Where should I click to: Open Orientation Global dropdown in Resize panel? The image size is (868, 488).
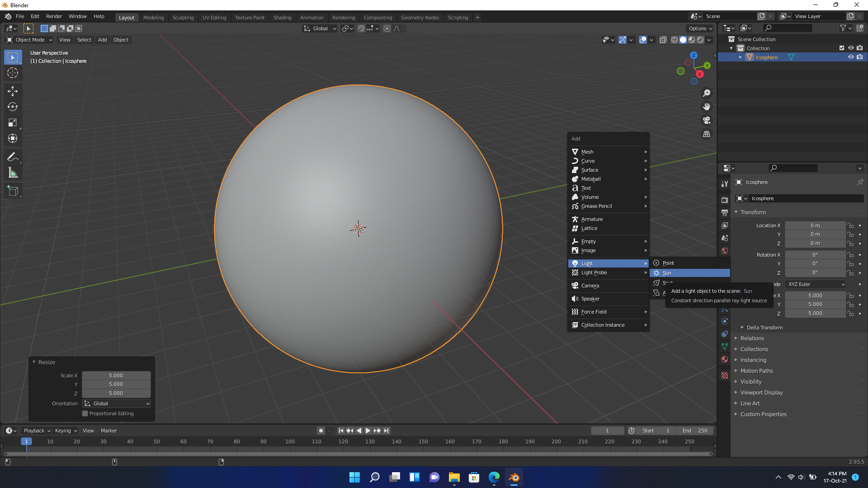tap(117, 404)
